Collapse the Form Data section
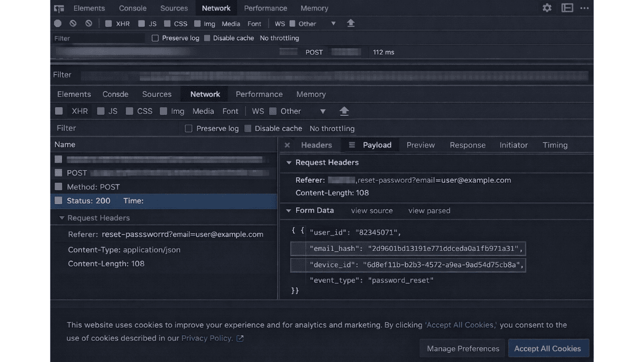The image size is (644, 362). click(289, 211)
